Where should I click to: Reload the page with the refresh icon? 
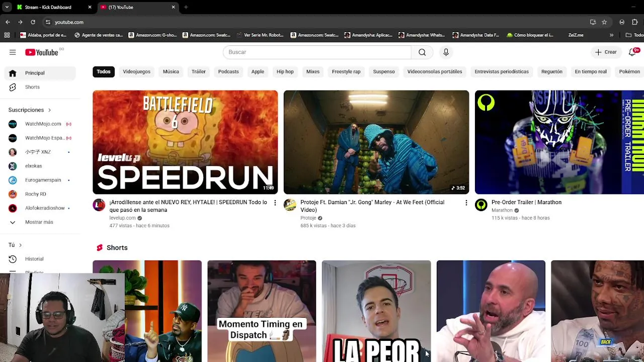point(33,22)
